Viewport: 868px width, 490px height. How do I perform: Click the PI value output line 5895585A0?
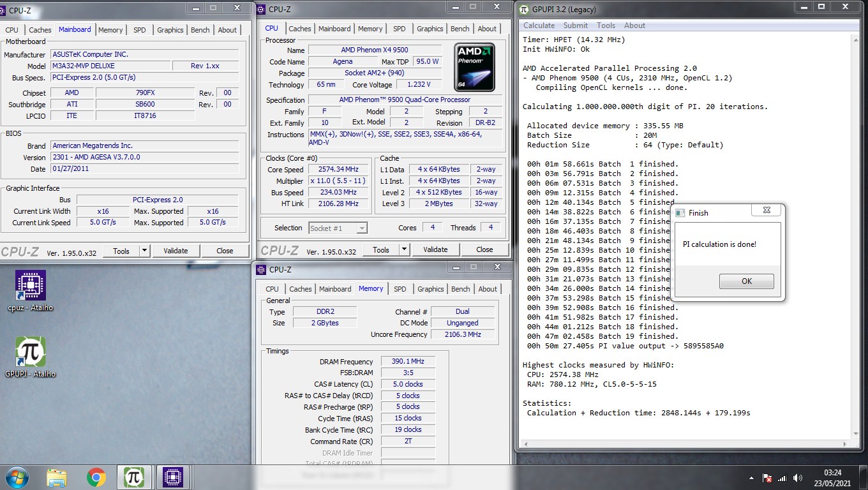coord(625,346)
